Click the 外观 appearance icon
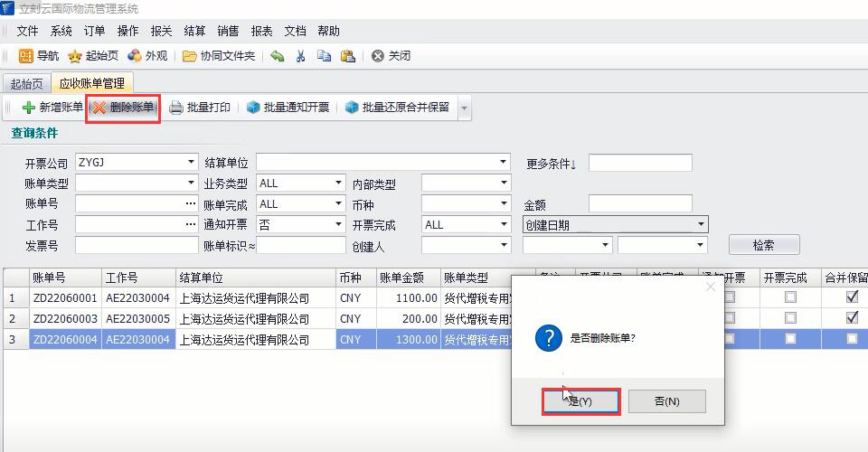 (135, 56)
